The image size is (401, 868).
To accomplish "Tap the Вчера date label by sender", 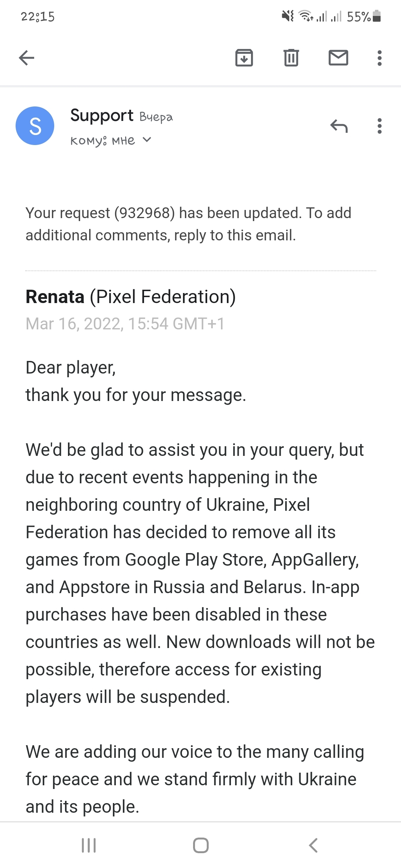I will pos(156,117).
